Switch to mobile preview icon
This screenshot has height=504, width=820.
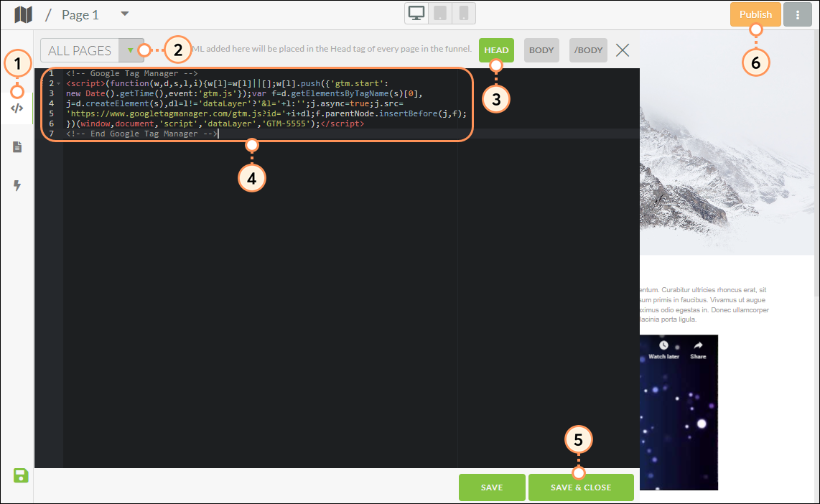(x=463, y=14)
